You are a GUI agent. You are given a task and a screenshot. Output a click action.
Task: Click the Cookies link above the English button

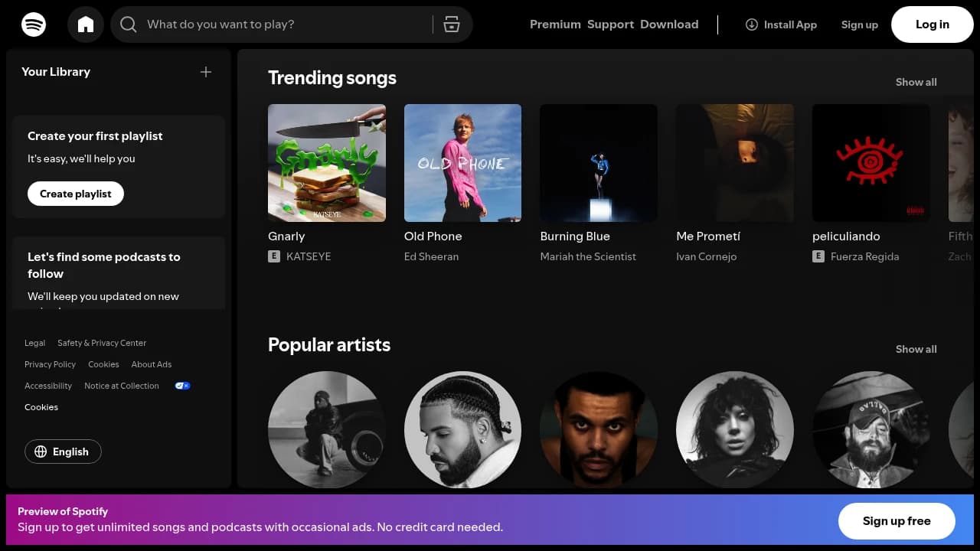[x=41, y=407]
